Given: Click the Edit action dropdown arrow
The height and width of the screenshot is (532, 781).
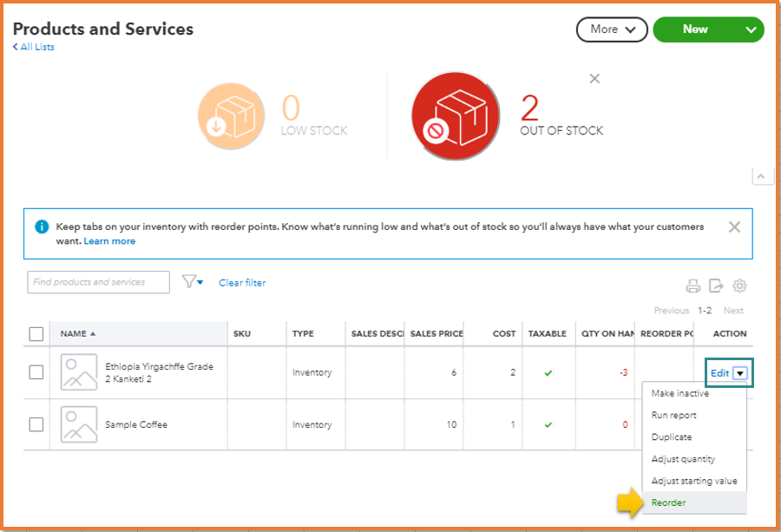Looking at the screenshot, I should point(739,373).
